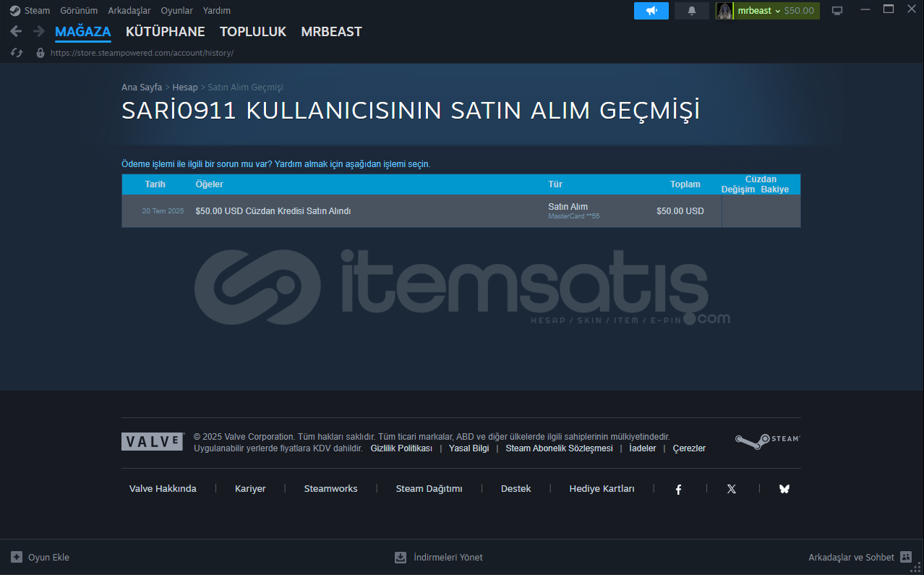Minimize the Steam window
Screen dimensions: 924x575
pos(864,9)
